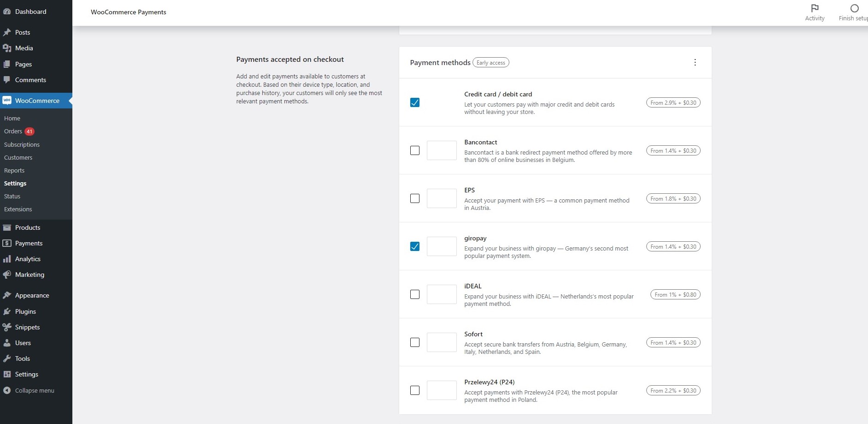This screenshot has width=868, height=424.
Task: Click the Dashboard gauge icon
Action: (x=7, y=12)
